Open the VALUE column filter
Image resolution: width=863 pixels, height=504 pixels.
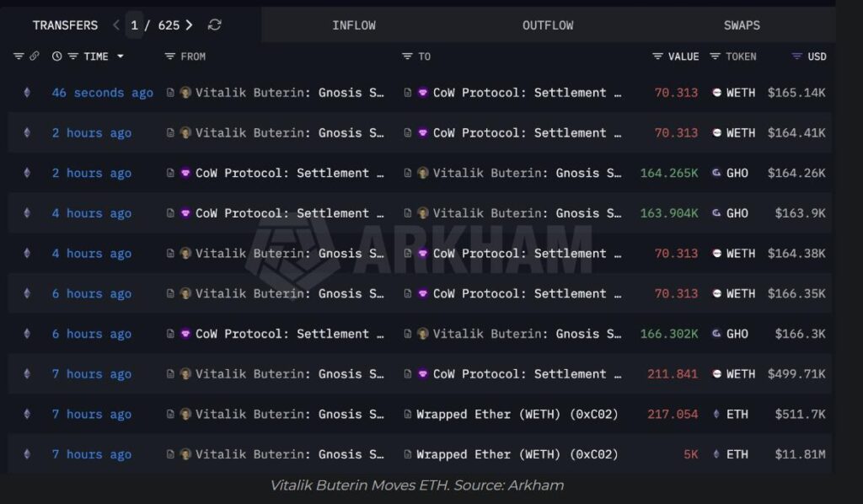(x=657, y=56)
